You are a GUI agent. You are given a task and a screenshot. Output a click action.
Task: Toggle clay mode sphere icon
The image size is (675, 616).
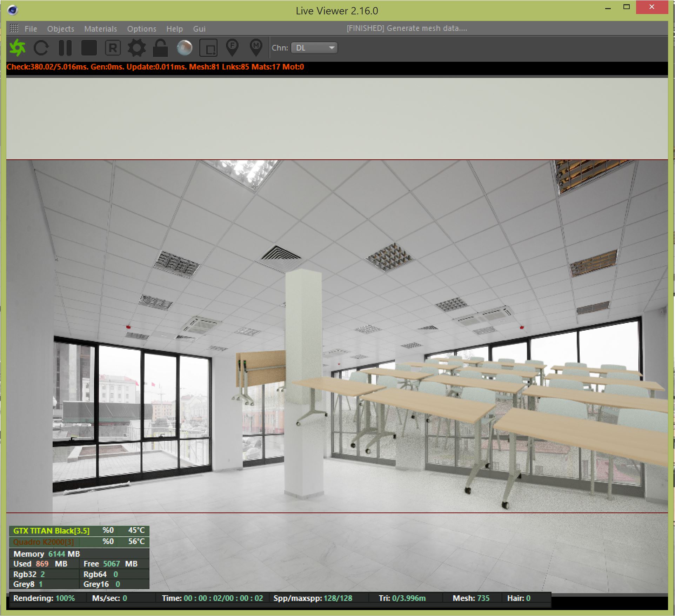tap(185, 48)
